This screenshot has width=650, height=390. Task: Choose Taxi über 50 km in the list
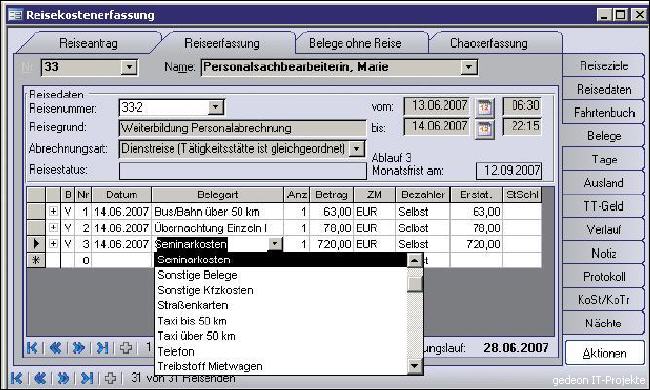[x=280, y=336]
